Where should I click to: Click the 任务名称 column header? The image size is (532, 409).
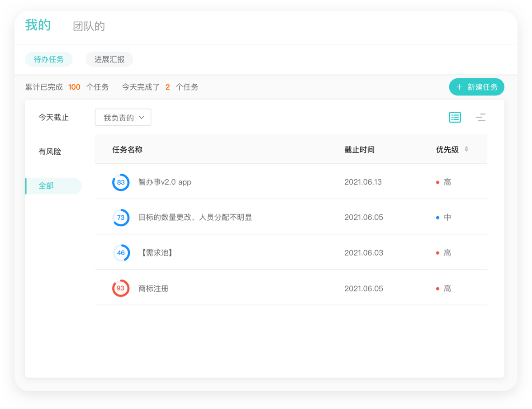[127, 150]
